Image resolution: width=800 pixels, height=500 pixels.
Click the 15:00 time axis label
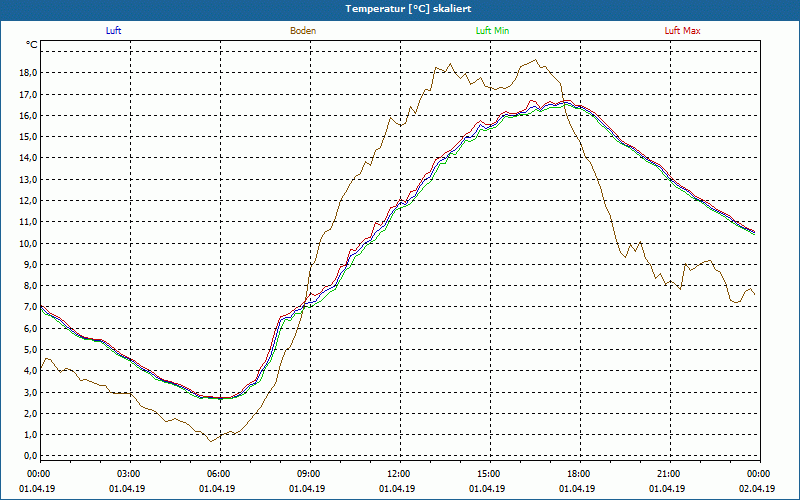click(487, 474)
